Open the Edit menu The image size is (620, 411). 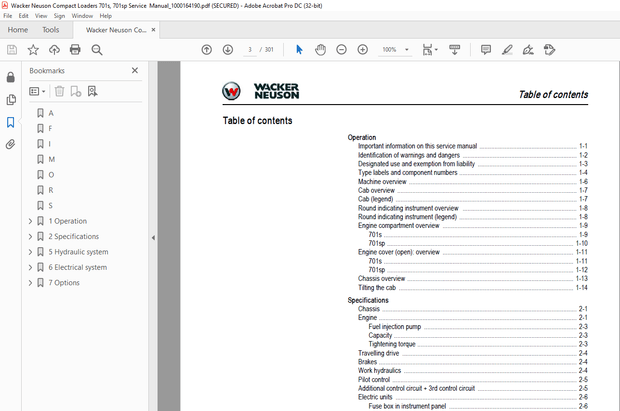click(23, 16)
